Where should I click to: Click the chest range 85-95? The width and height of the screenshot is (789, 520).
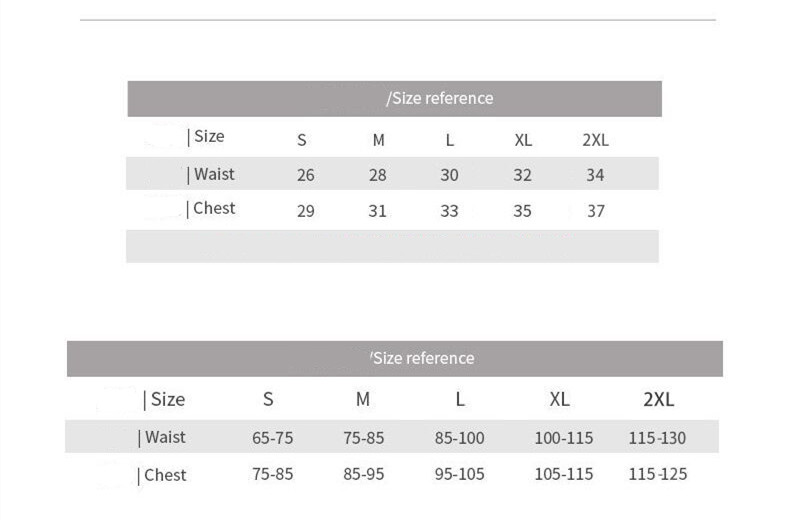coord(364,474)
